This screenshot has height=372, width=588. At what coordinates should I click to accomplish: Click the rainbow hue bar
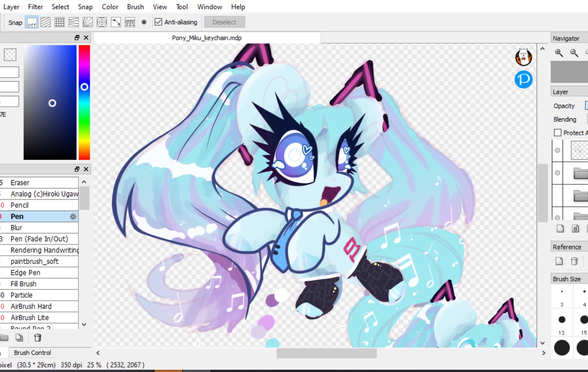click(x=84, y=102)
